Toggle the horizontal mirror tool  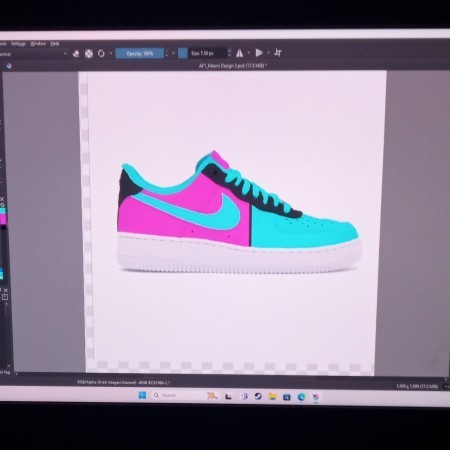[x=240, y=53]
